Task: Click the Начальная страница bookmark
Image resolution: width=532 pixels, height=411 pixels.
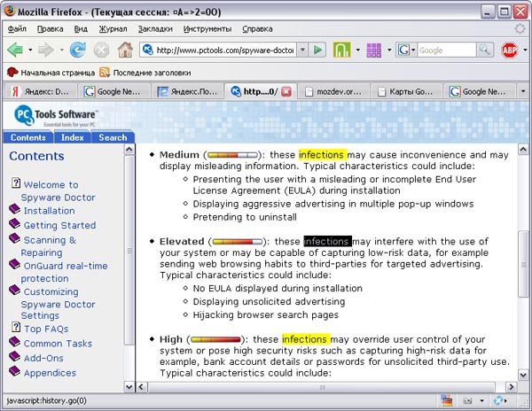Action: (51, 72)
